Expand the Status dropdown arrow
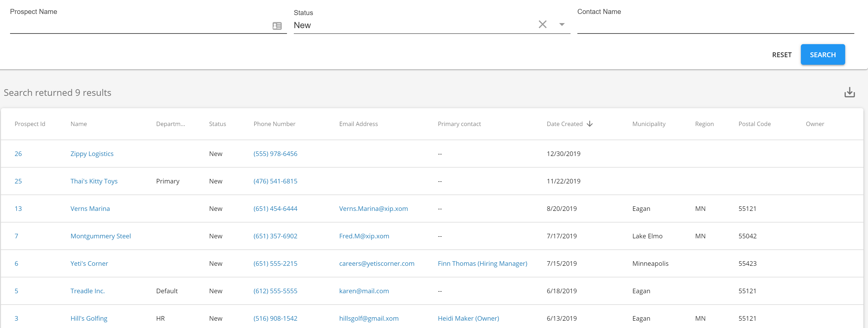 pyautogui.click(x=562, y=24)
